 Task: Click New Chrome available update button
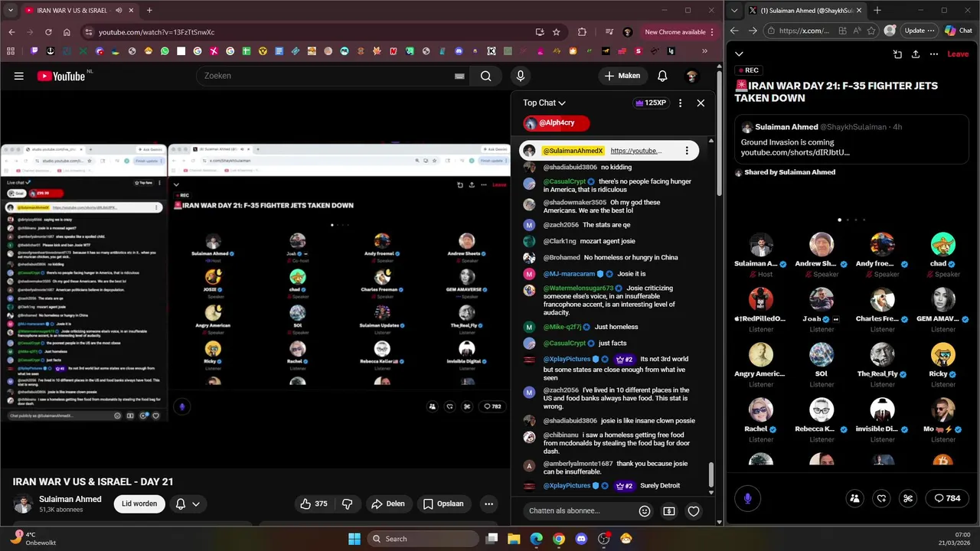679,32
